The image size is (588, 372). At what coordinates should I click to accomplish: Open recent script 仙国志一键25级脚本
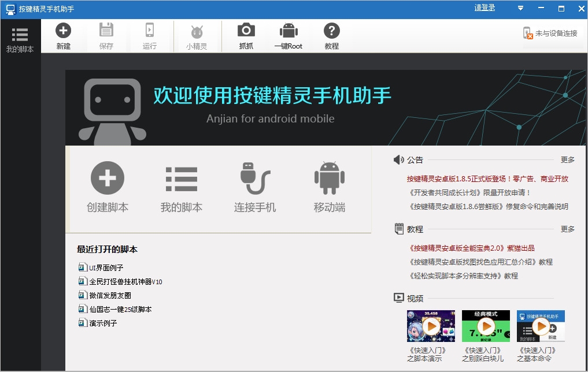[120, 309]
